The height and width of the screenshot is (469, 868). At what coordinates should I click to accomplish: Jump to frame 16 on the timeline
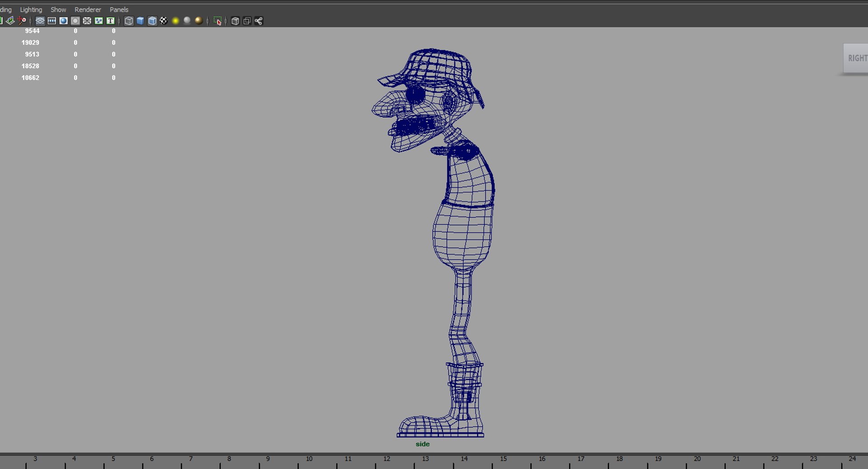point(542,459)
